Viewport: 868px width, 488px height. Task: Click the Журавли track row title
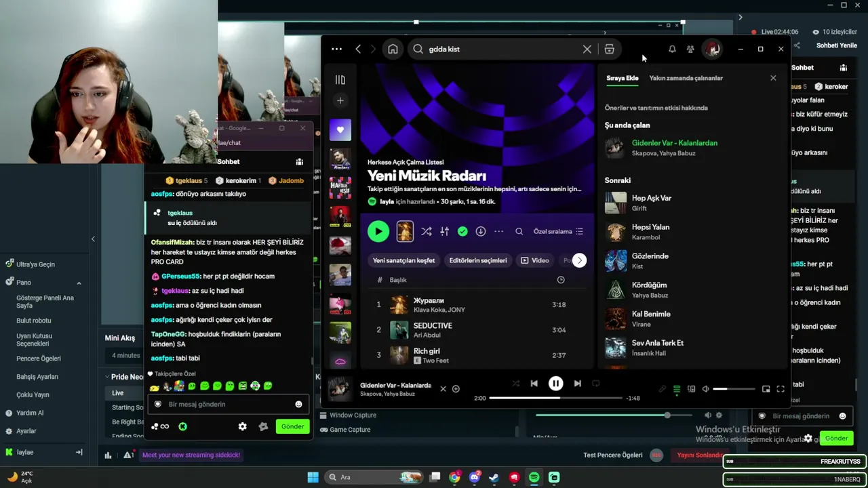(429, 300)
